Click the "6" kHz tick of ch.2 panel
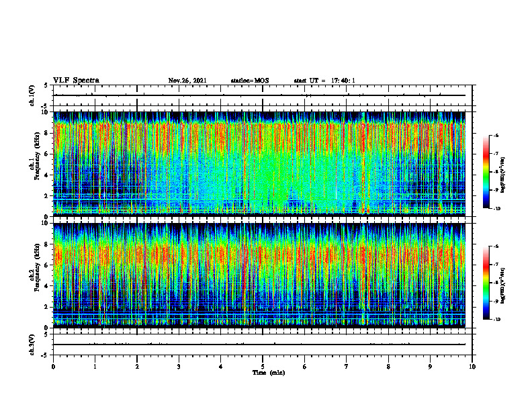 47,265
